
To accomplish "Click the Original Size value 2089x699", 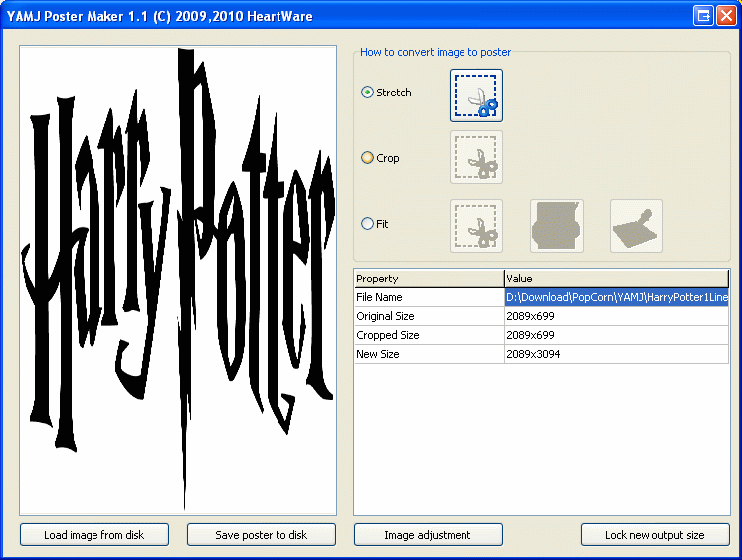I will [617, 316].
